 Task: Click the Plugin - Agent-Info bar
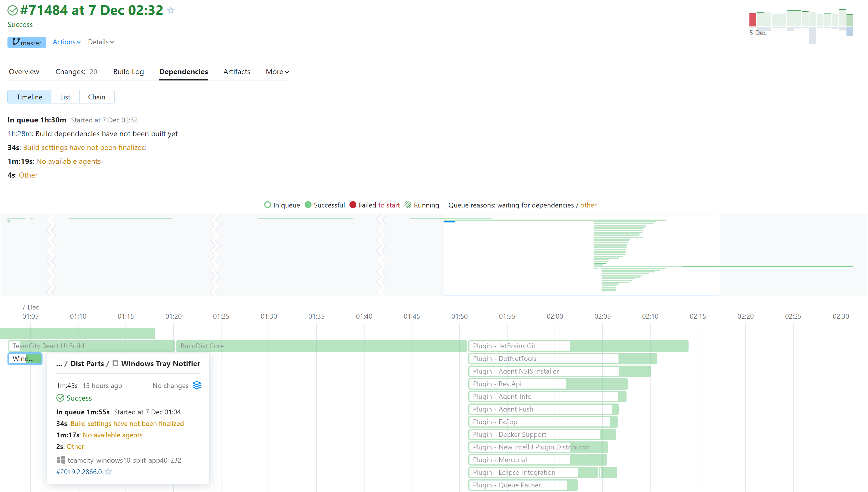(547, 397)
